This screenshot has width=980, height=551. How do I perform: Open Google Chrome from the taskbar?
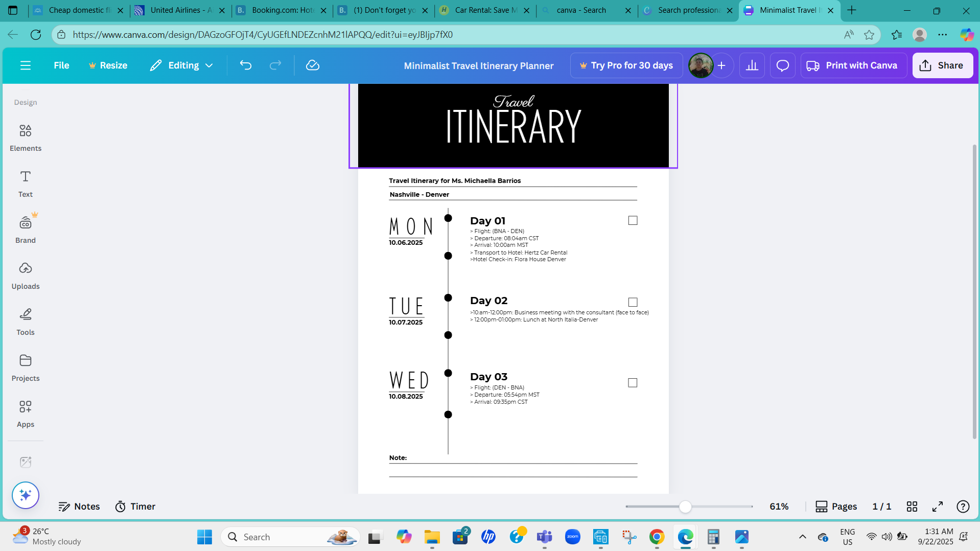[657, 537]
